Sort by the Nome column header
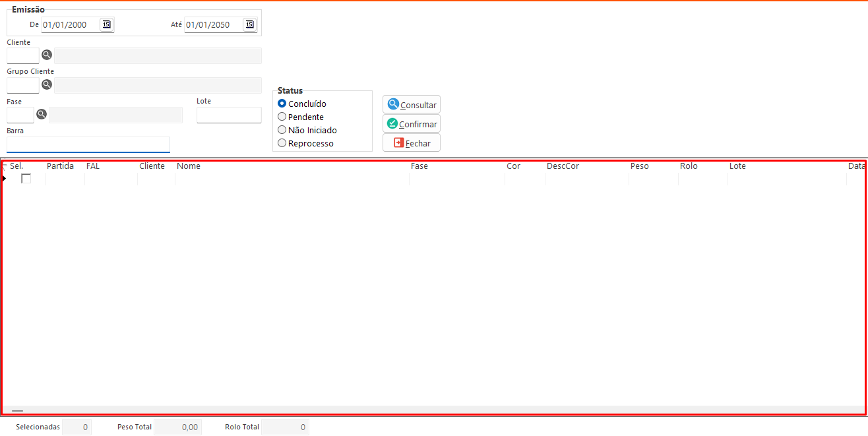 (189, 166)
